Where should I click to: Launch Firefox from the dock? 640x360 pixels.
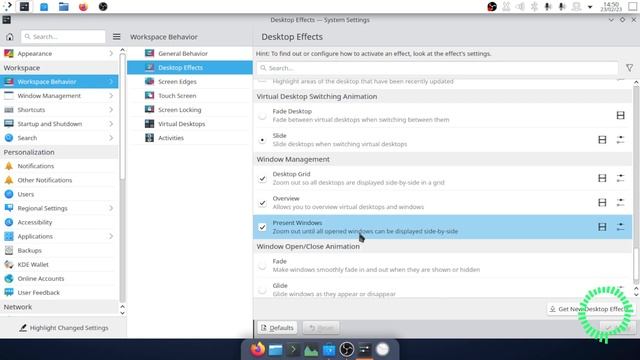point(258,350)
